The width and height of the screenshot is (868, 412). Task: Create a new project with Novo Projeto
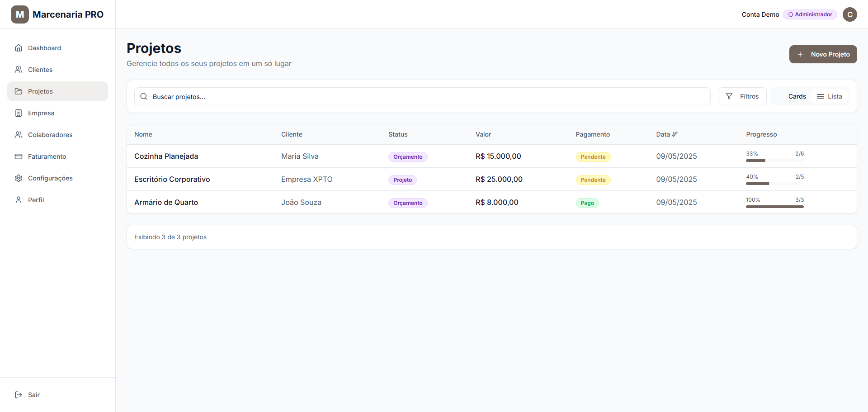[823, 54]
